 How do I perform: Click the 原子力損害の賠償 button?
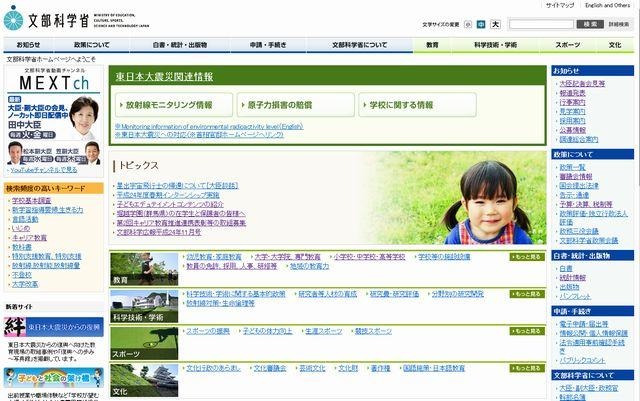coord(296,105)
